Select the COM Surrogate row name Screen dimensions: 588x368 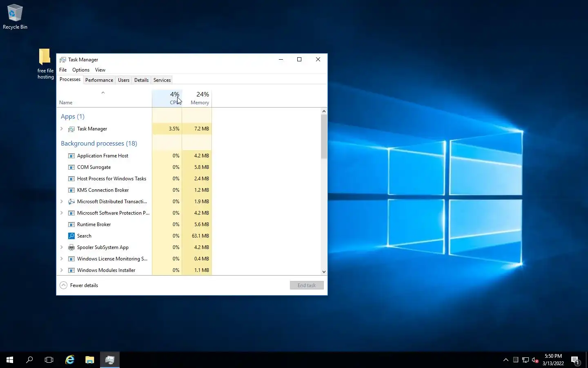(94, 167)
